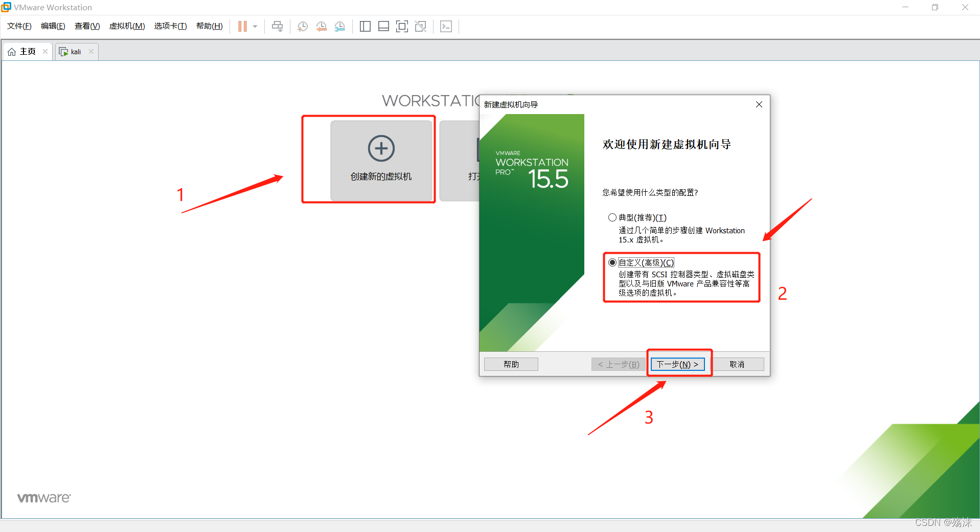Click the 创建新的虚拟机 tile
This screenshot has width=980, height=532.
tap(381, 160)
